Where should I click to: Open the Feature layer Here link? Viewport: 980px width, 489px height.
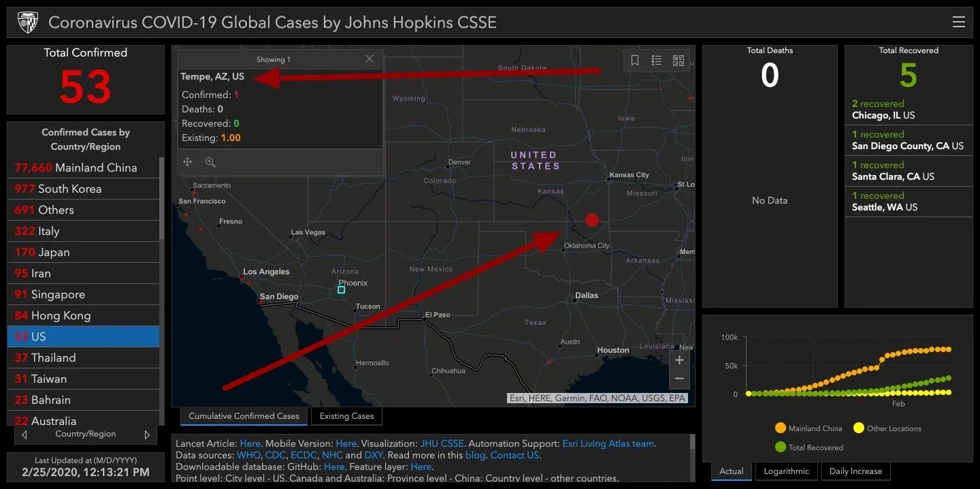(x=421, y=467)
